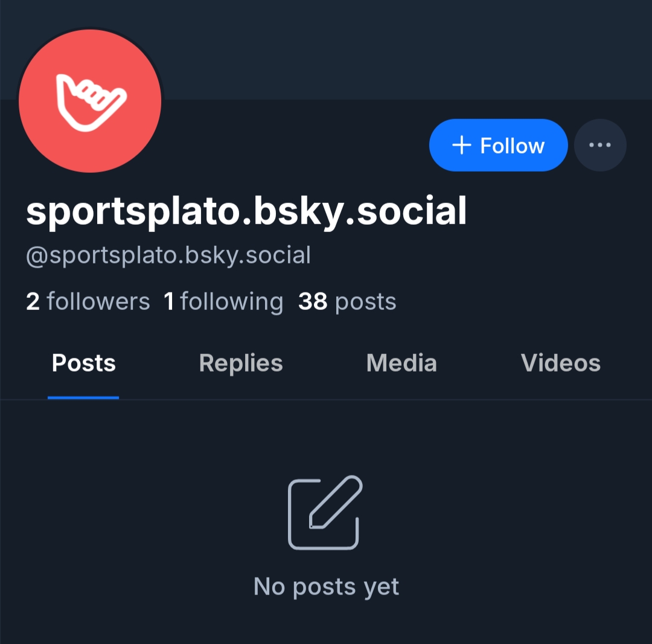Select the Posts tab
652x644 pixels.
coord(83,363)
